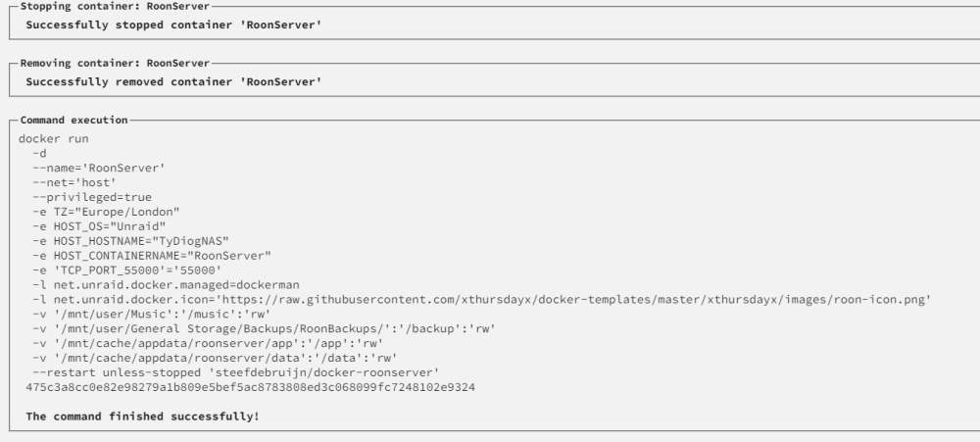Click the TZ="Europe/London" environment line
This screenshot has height=442, width=980.
(x=106, y=212)
